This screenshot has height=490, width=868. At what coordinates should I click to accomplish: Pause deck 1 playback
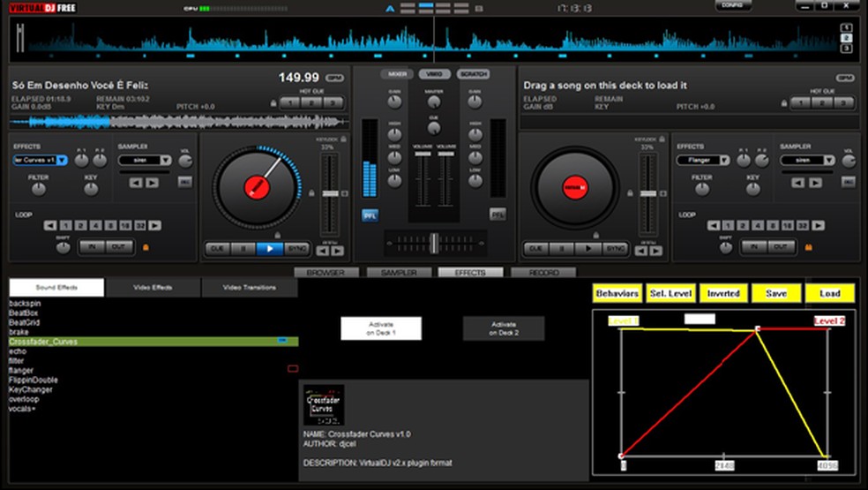coord(243,249)
